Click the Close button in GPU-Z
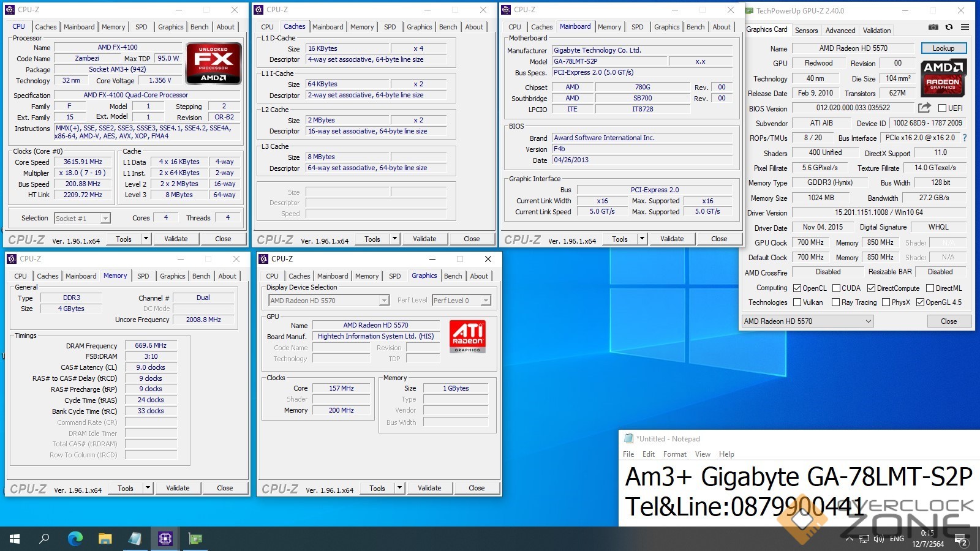Screen dimensions: 980x551 tap(948, 321)
